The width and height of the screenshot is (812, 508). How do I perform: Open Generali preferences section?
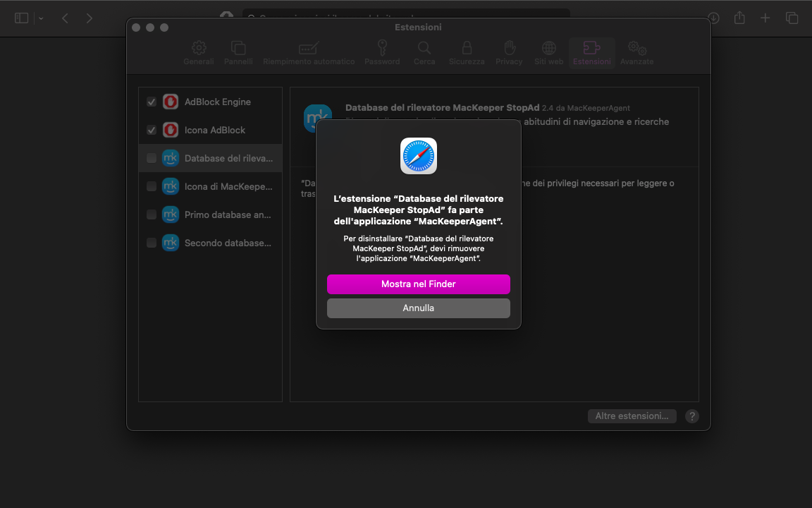pyautogui.click(x=198, y=52)
